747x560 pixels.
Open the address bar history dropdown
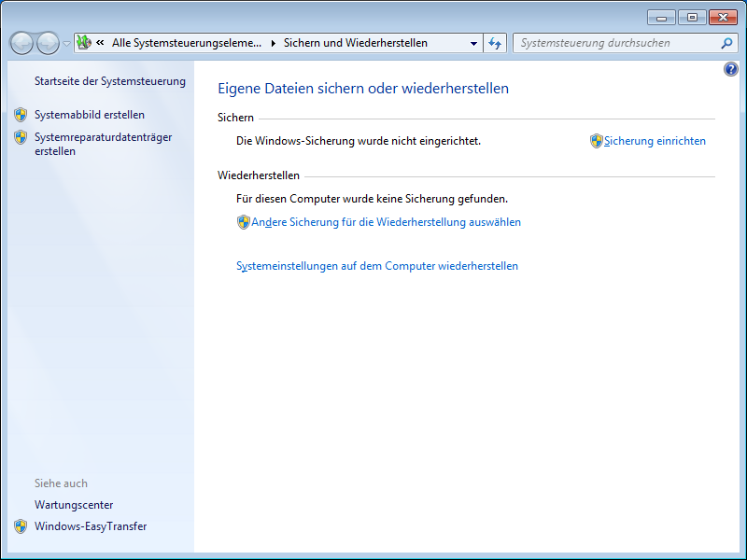(x=474, y=43)
